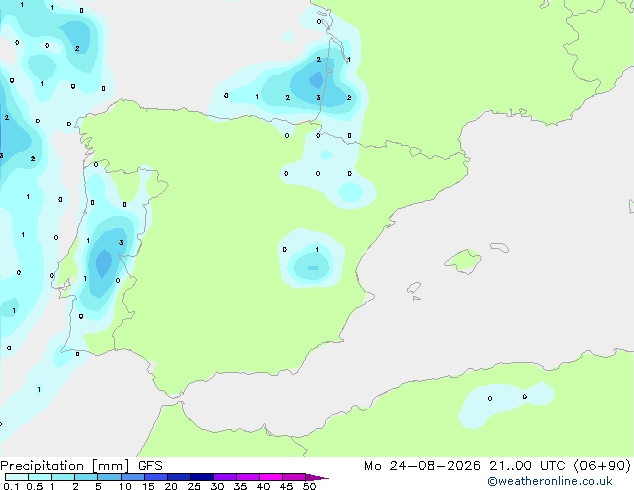634x490 pixels.
Task: Click the 25–30 mm navy legend swatch
Action: 201,477
